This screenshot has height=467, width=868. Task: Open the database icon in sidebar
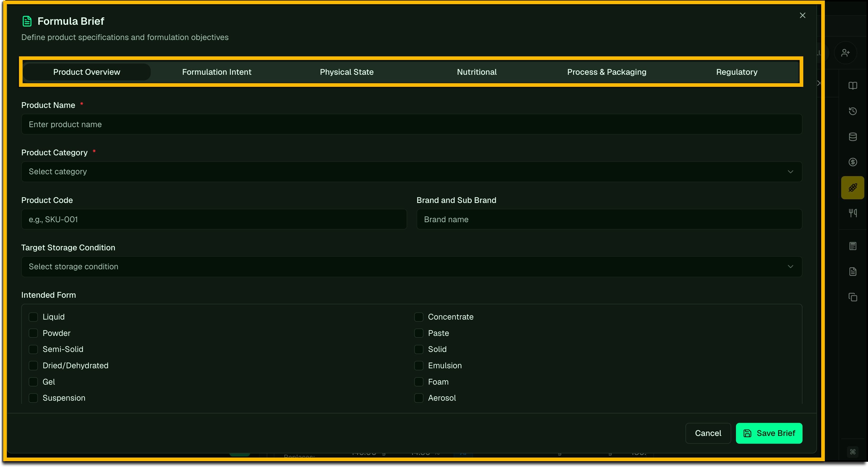852,137
